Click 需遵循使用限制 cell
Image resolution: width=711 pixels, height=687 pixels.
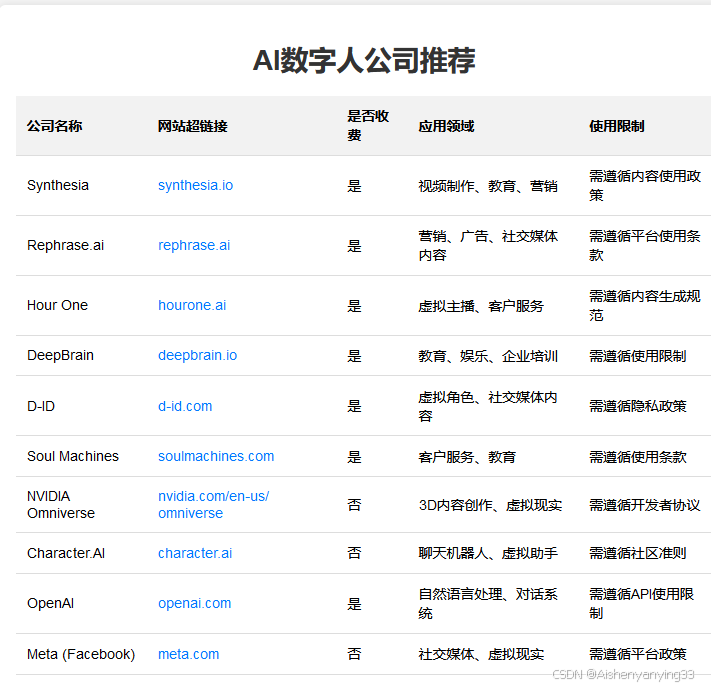[x=638, y=356]
